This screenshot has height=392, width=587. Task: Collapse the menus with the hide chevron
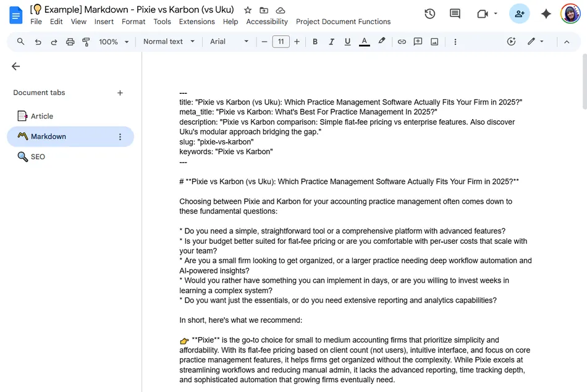567,41
